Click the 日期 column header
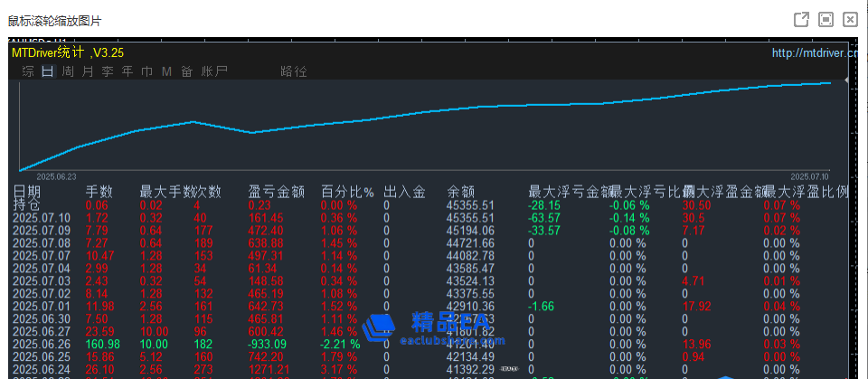868x379 pixels. click(x=26, y=193)
